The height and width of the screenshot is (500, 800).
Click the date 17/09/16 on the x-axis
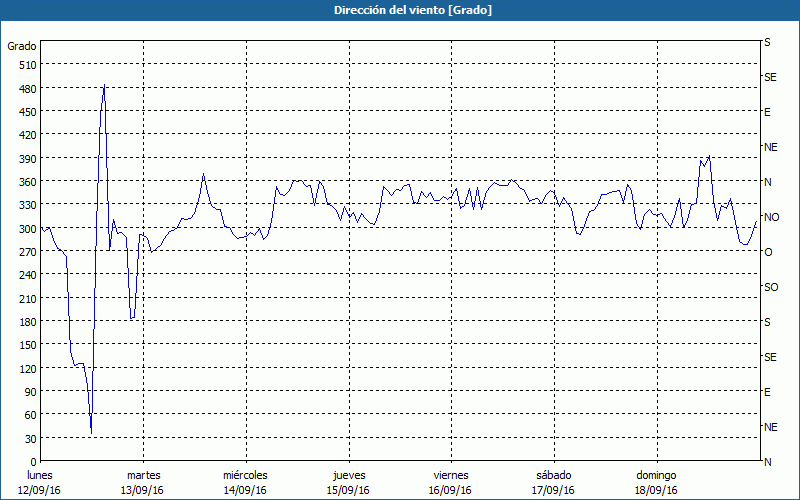553,490
